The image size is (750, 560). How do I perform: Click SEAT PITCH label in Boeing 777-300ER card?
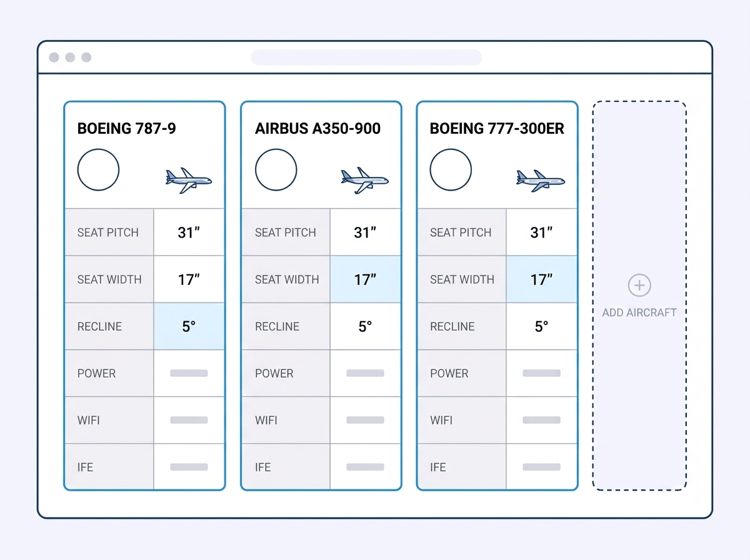pyautogui.click(x=461, y=232)
